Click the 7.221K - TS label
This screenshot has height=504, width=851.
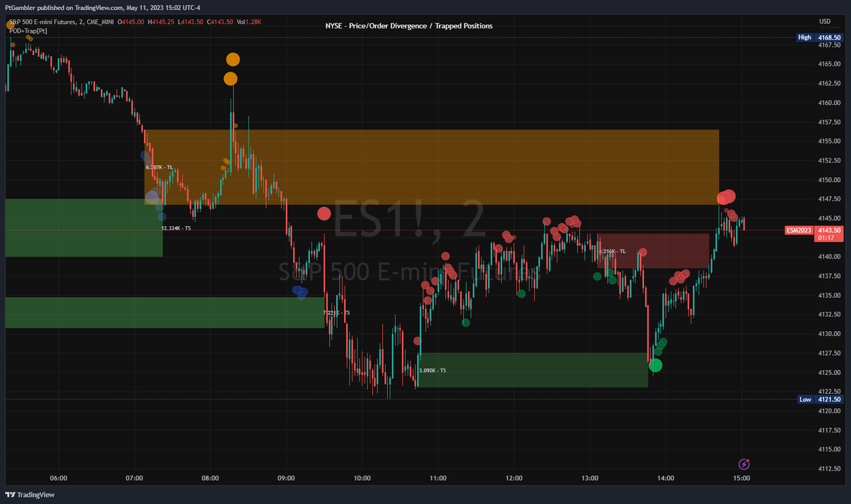(336, 312)
